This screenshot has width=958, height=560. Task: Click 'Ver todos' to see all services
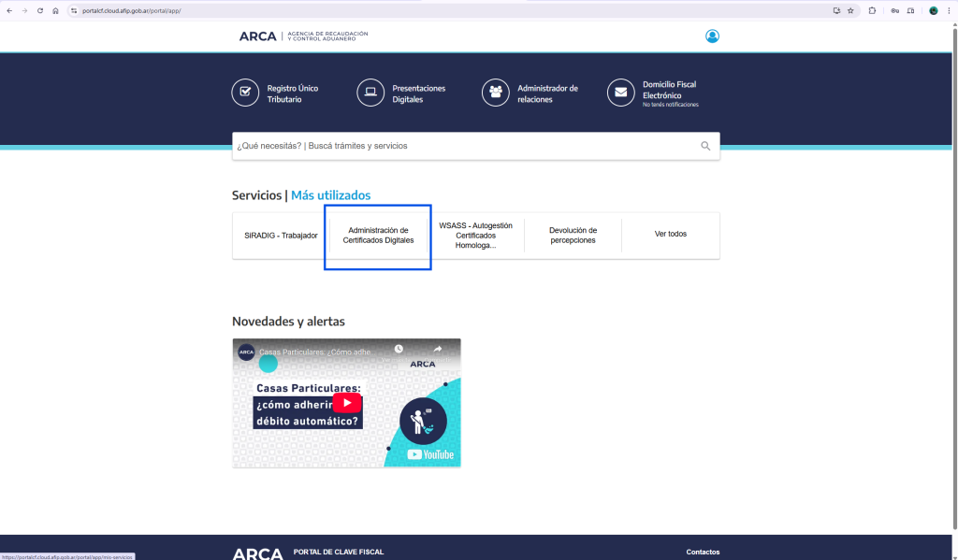point(670,234)
